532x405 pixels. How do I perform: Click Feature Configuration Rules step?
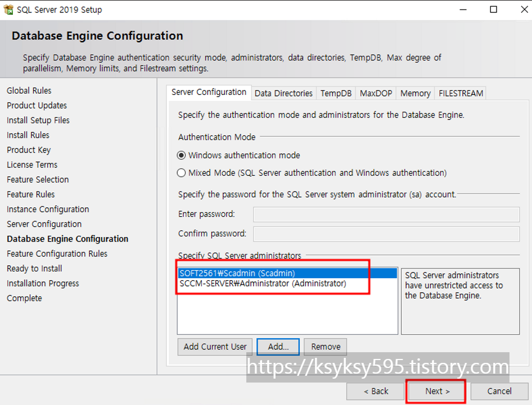tap(57, 254)
